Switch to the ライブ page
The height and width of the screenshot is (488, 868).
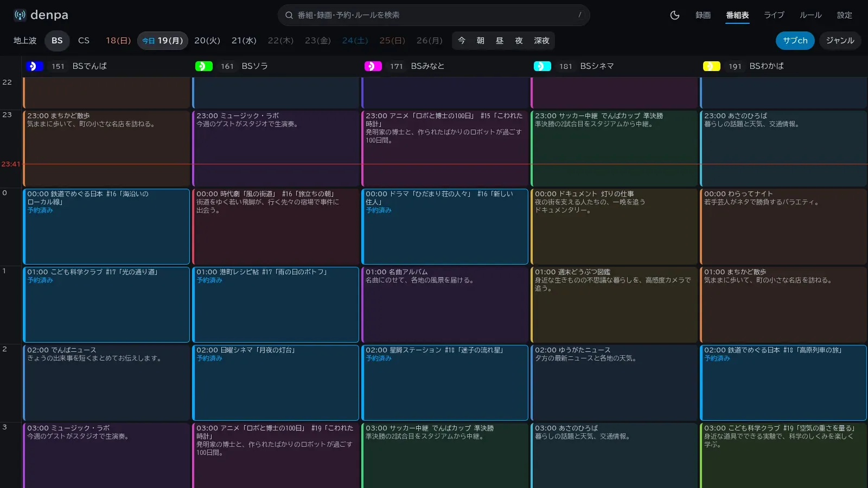click(x=774, y=15)
